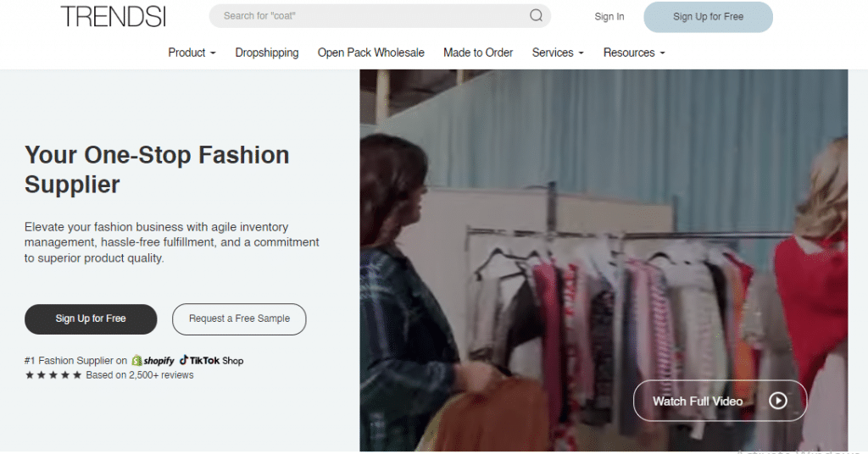Open the Open Pack Wholesale page
This screenshot has width=868, height=454.
370,53
